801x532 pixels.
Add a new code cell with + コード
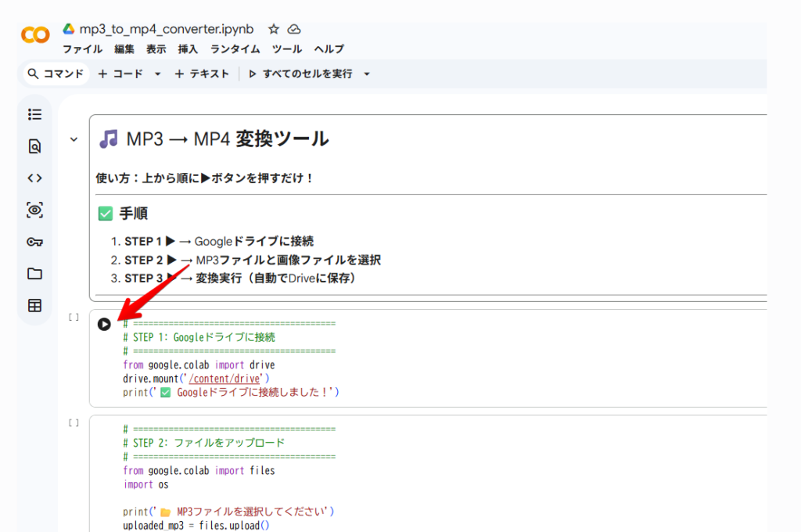click(120, 74)
